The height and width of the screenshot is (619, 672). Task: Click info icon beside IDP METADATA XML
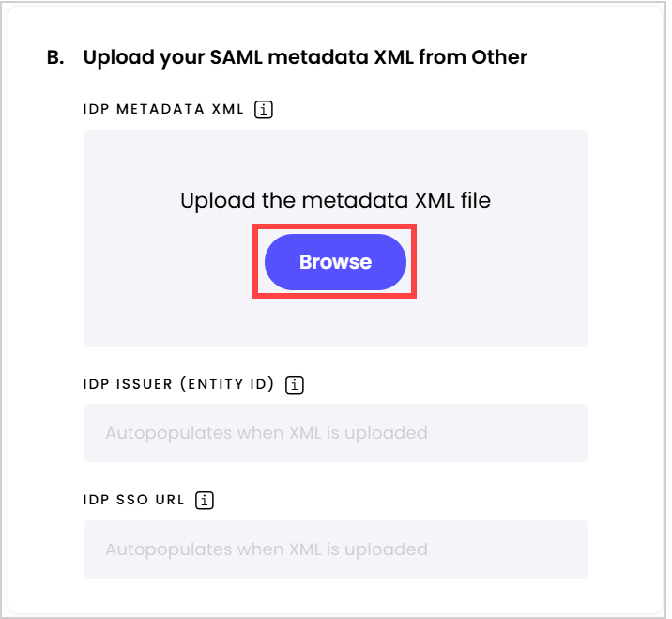pos(263,109)
